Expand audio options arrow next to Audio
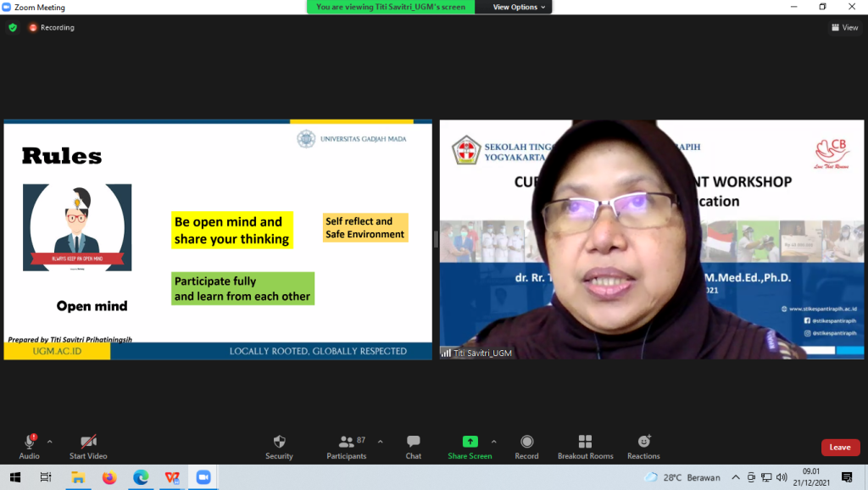The height and width of the screenshot is (490, 868). (50, 442)
